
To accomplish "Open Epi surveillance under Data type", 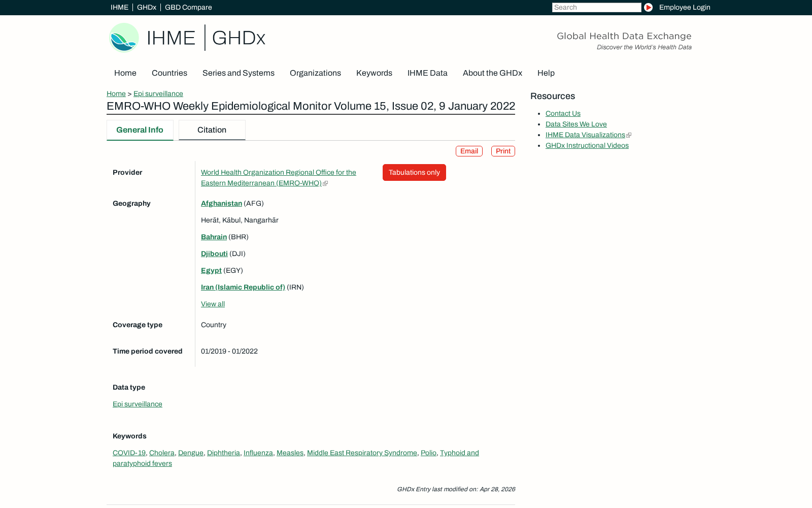I will (138, 404).
